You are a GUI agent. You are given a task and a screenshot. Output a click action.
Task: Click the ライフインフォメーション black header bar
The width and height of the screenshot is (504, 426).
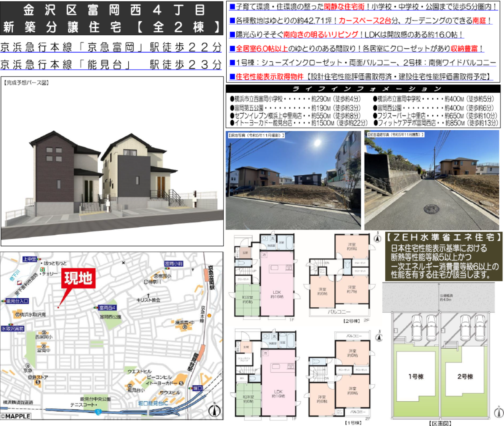coord(363,89)
